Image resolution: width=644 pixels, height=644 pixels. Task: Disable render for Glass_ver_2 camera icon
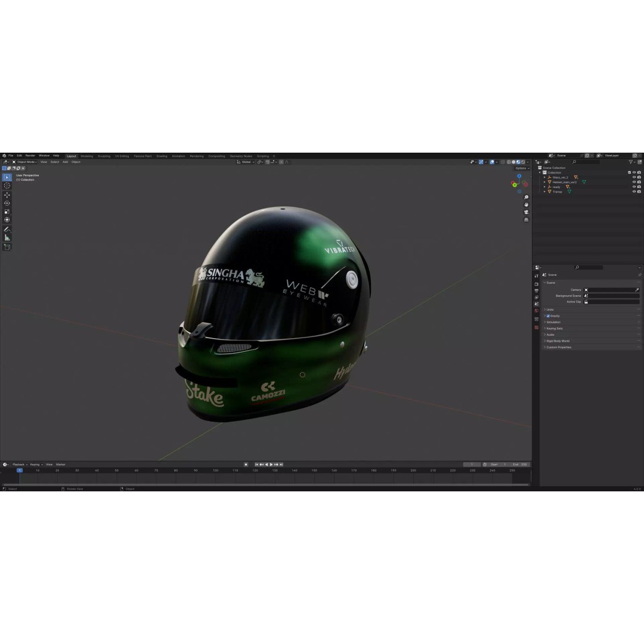point(639,178)
